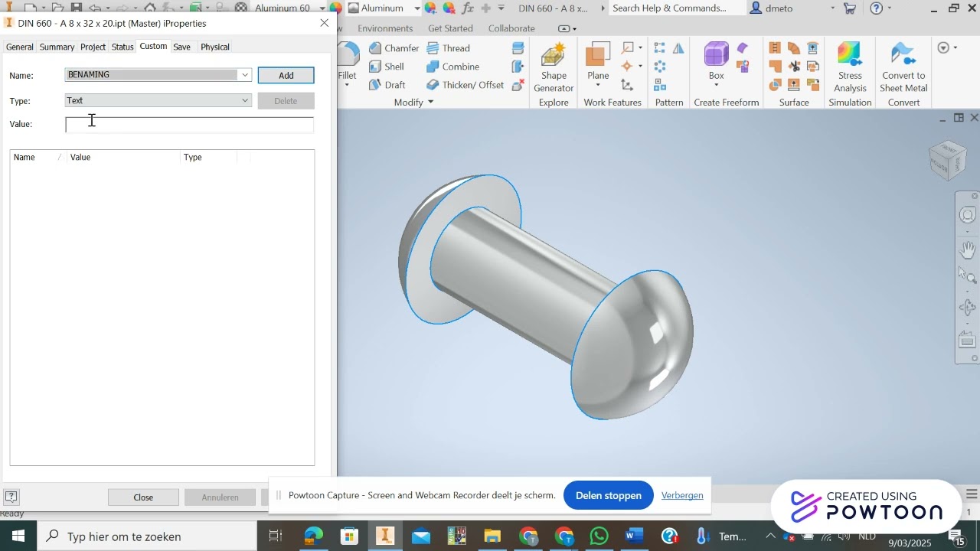Select the Mirror pattern tool
Viewport: 980px width, 551px height.
678,48
